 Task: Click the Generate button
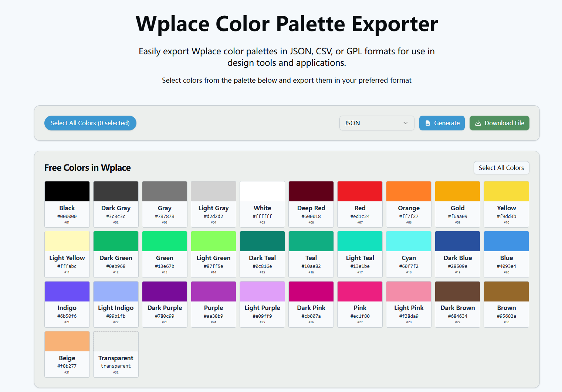click(442, 123)
